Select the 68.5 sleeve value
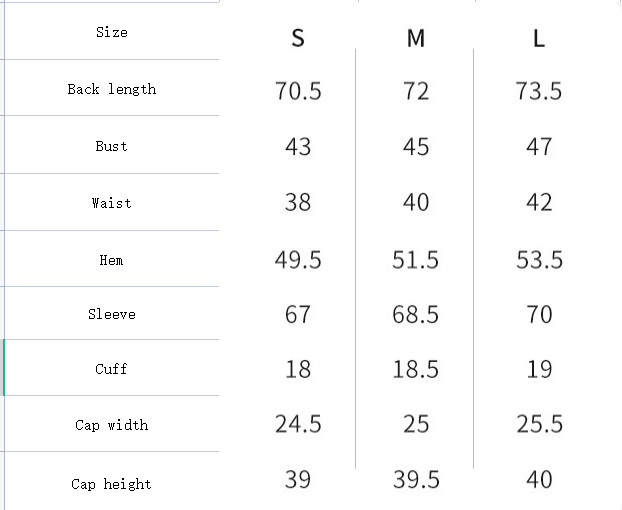This screenshot has width=622, height=510. pos(416,315)
